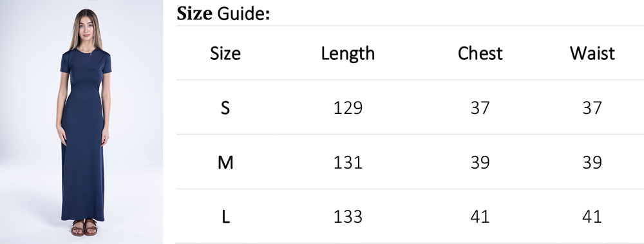Select the Chest column header
Image resolution: width=644 pixels, height=244 pixels.
(x=480, y=53)
